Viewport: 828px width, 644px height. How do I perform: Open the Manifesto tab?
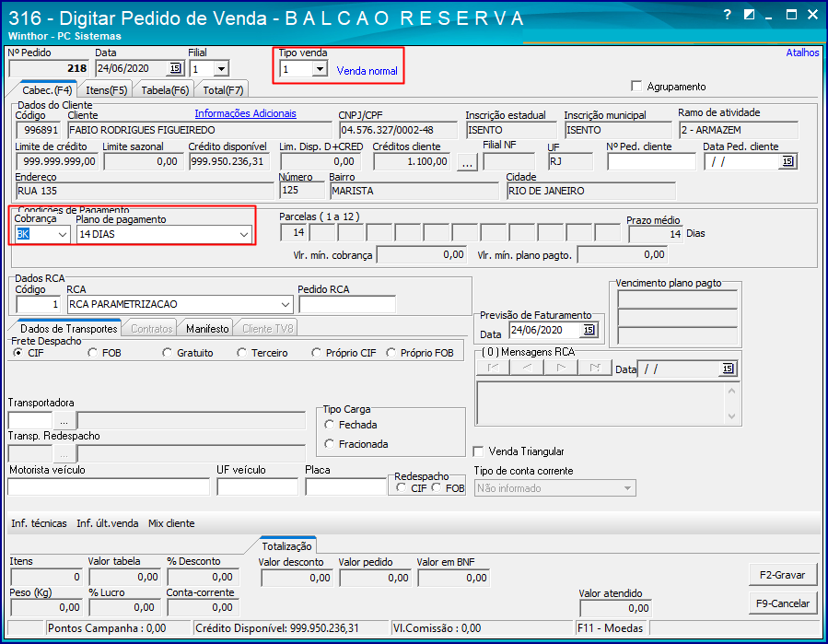click(x=207, y=329)
